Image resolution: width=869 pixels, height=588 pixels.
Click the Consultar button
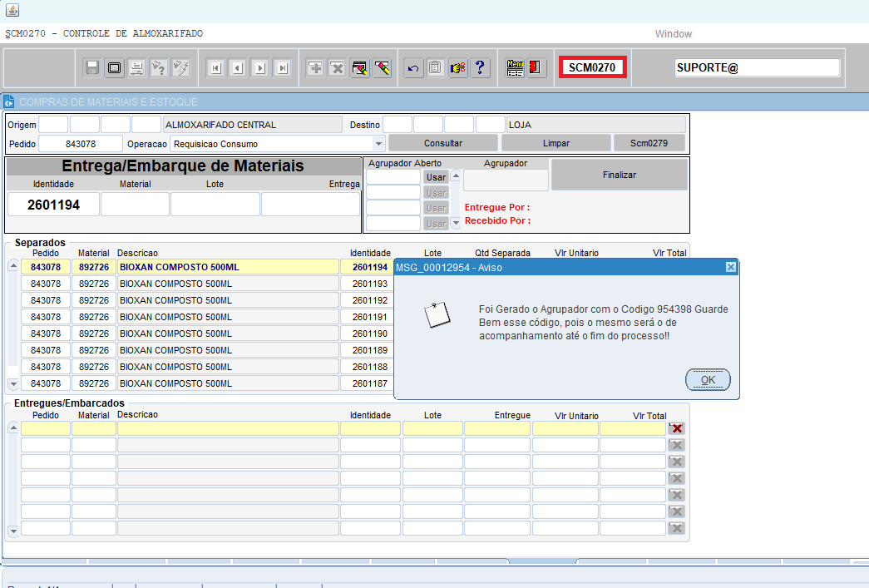pos(442,143)
